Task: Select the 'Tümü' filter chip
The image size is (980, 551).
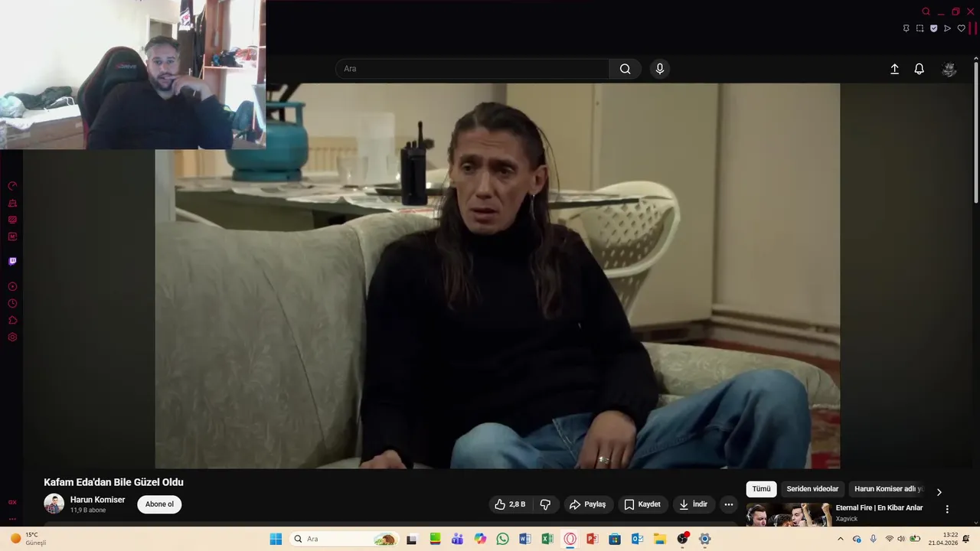Action: [x=761, y=489]
